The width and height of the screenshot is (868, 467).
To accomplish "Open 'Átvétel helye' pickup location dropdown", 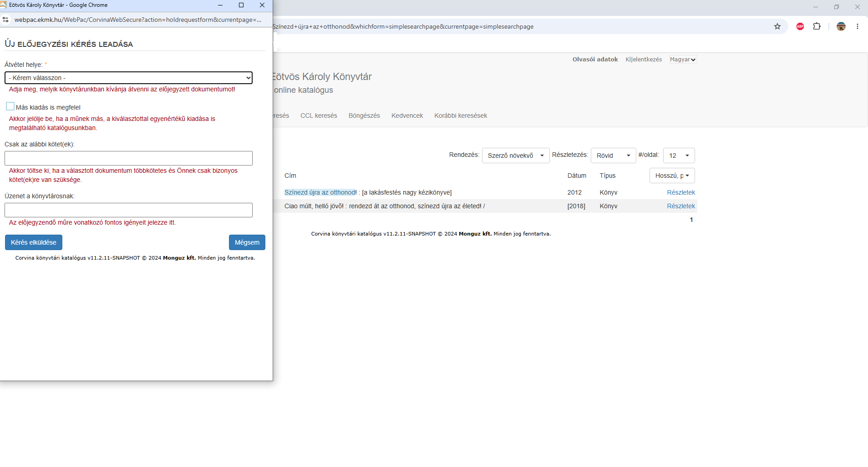I will pyautogui.click(x=128, y=78).
